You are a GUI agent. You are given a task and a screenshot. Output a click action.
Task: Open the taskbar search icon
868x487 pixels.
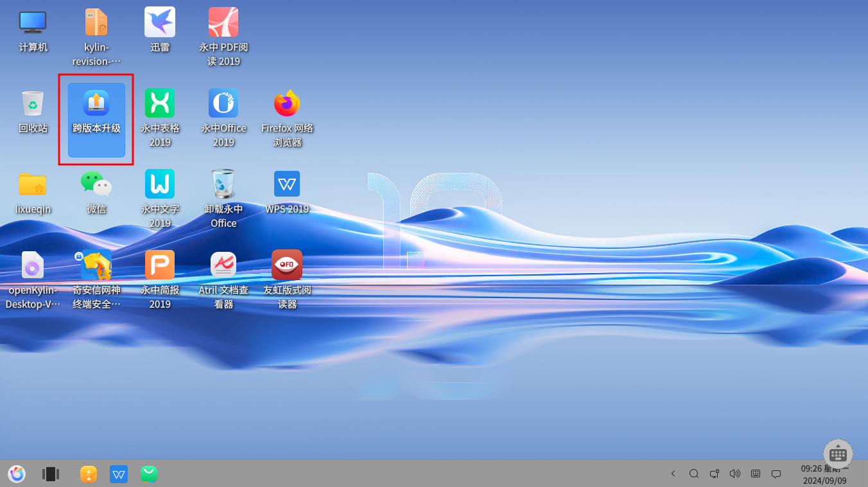694,474
